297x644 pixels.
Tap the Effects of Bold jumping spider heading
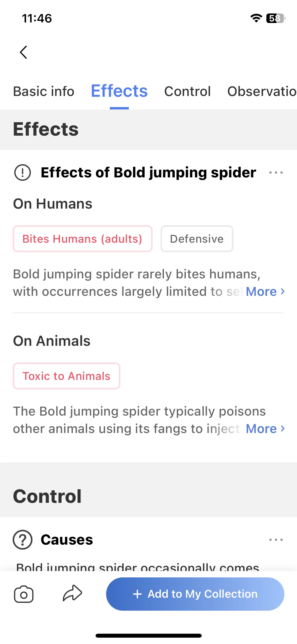(148, 173)
